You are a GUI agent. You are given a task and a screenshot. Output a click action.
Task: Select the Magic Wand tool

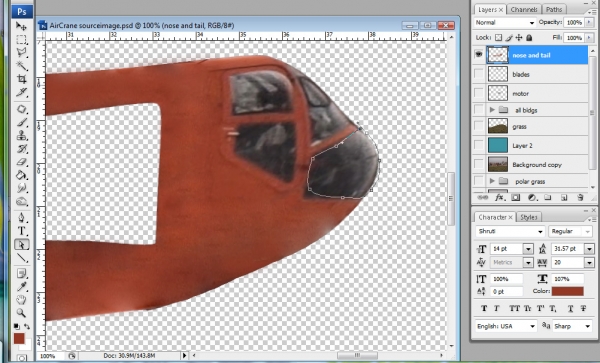(21, 65)
